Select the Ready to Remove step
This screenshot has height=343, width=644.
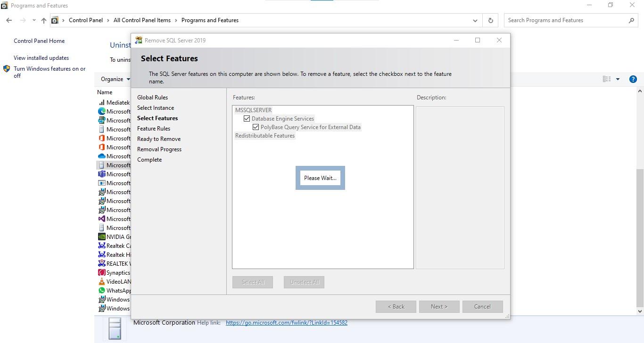coord(159,139)
